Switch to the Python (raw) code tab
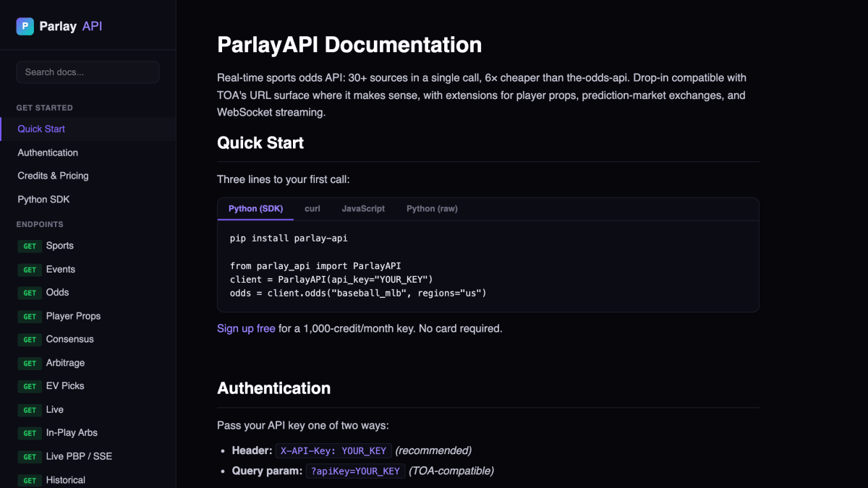The width and height of the screenshot is (868, 488). pos(432,209)
